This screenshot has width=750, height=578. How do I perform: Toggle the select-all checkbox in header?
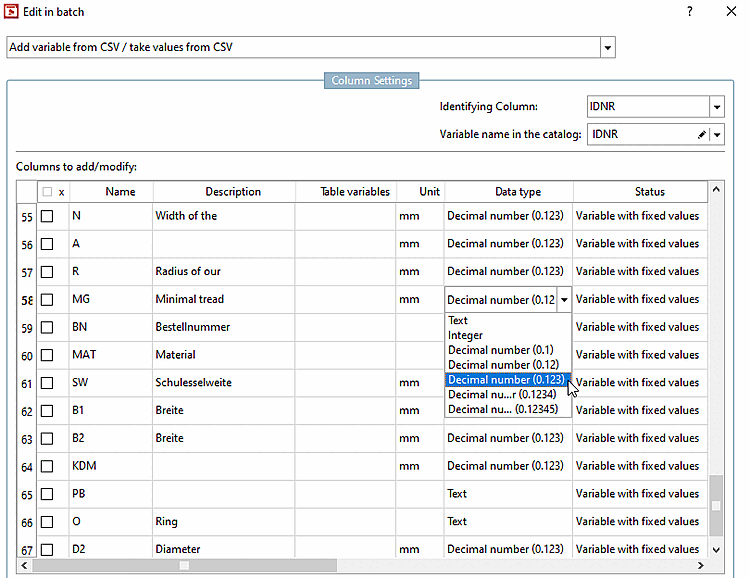tap(46, 192)
